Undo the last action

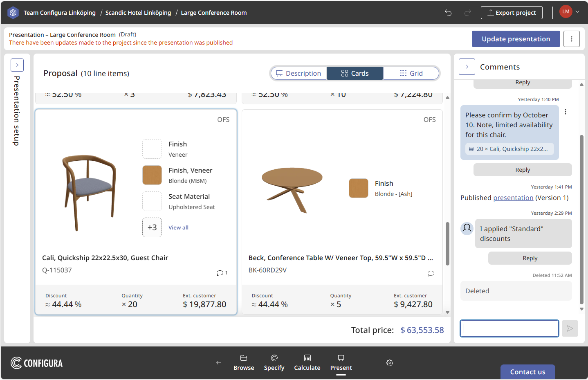[x=448, y=13]
